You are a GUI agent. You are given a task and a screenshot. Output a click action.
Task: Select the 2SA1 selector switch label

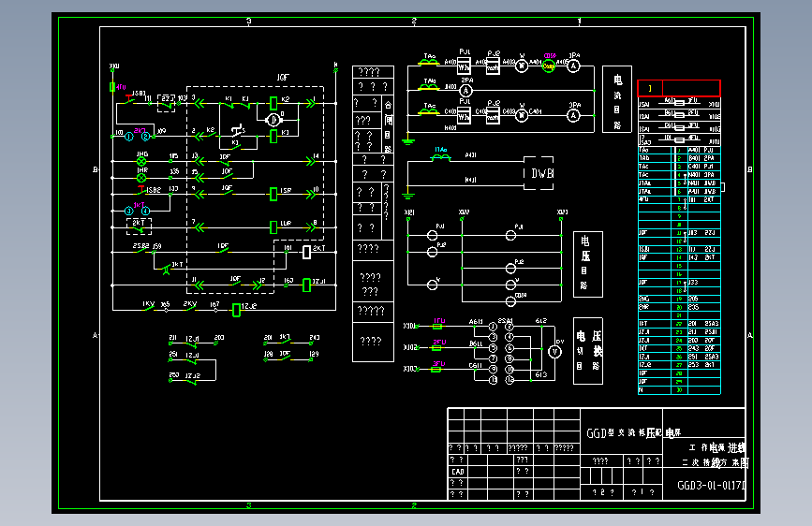[505, 320]
